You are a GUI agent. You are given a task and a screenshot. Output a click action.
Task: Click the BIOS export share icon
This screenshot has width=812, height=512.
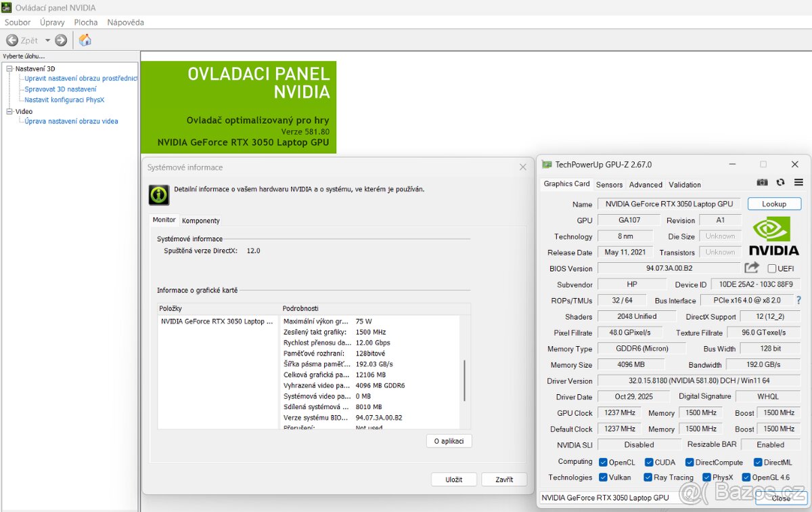(x=752, y=268)
